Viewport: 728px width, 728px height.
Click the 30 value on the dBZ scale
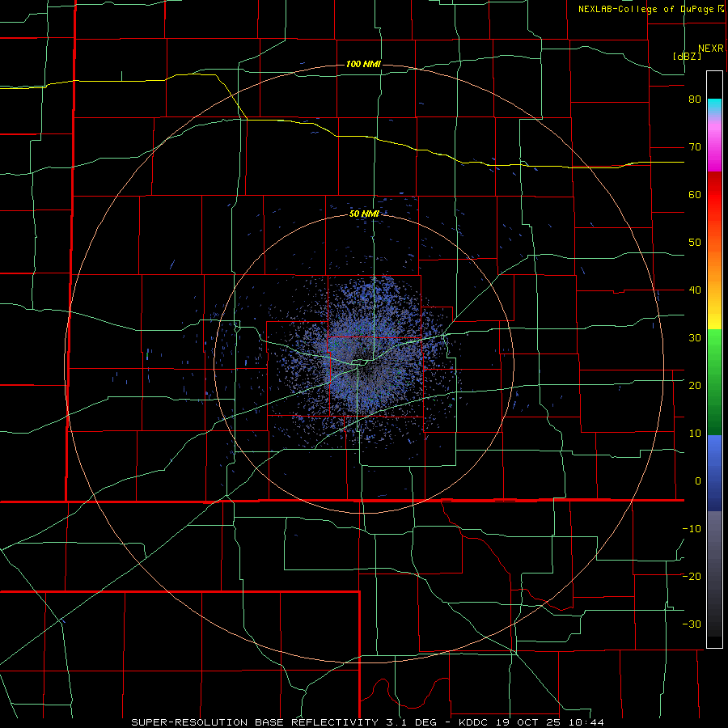tap(695, 337)
